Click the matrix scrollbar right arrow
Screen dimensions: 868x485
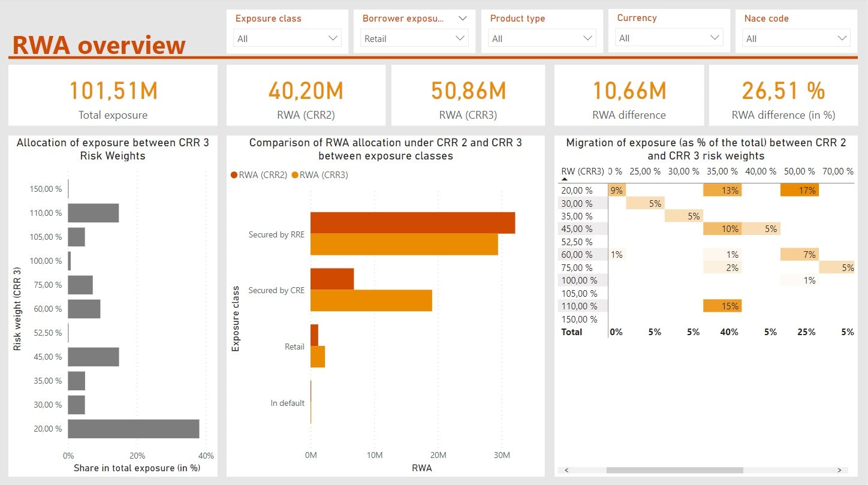[839, 471]
